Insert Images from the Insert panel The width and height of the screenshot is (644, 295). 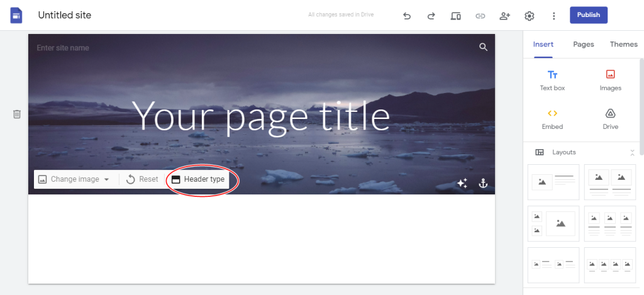point(610,80)
